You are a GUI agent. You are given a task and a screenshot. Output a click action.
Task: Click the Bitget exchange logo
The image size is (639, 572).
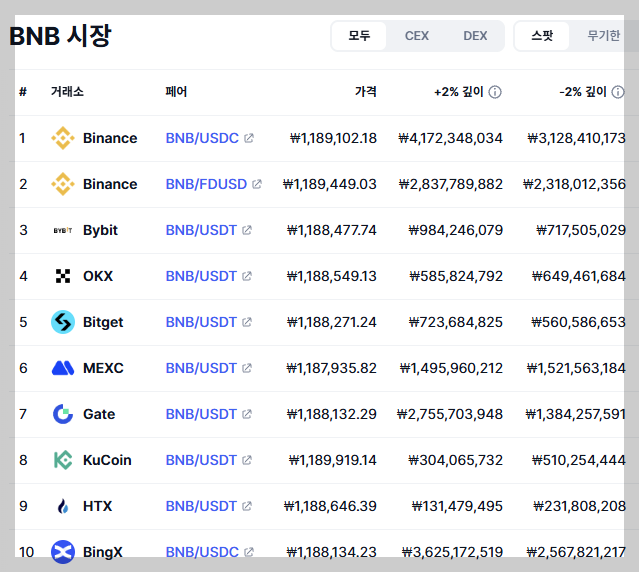pos(63,322)
